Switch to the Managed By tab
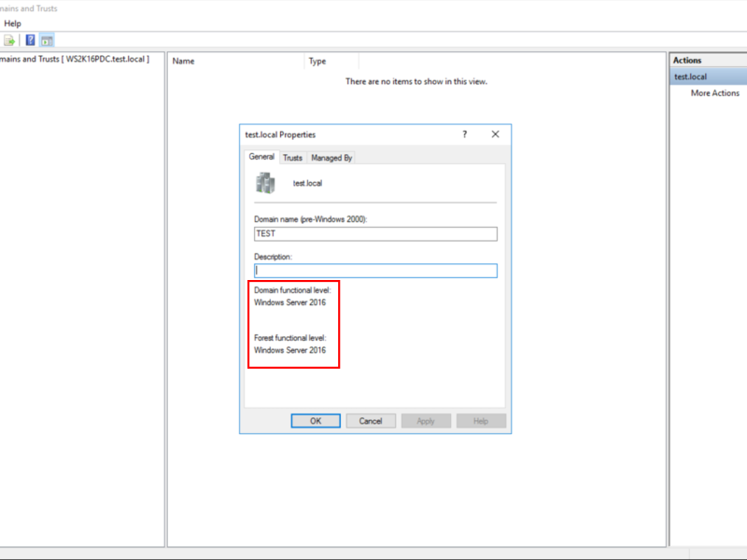Viewport: 747px width, 560px height. (331, 158)
